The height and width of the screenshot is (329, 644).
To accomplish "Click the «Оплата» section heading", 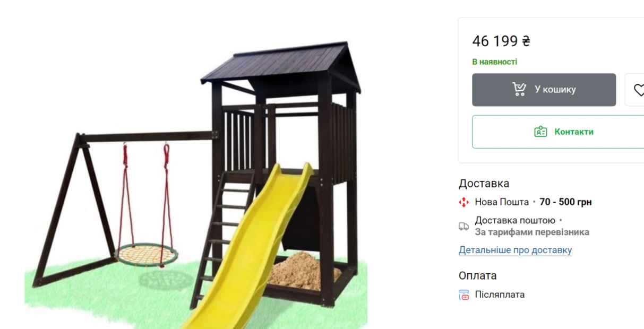I will pos(477,275).
